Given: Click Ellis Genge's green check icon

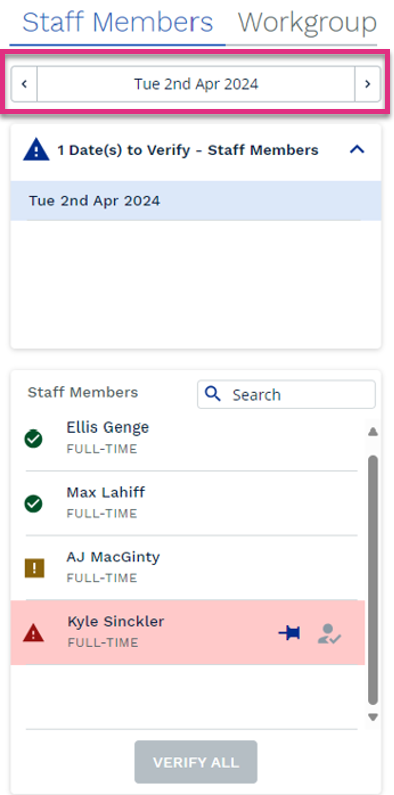Looking at the screenshot, I should (33, 439).
